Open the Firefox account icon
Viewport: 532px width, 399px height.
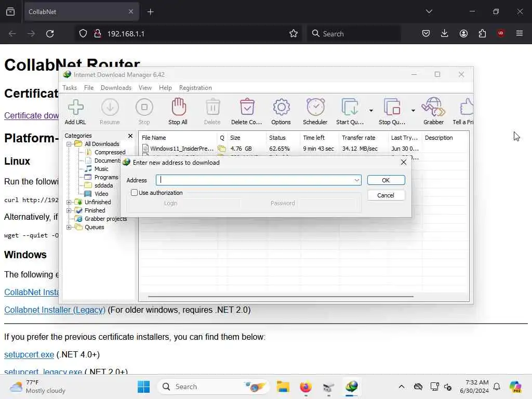463,33
